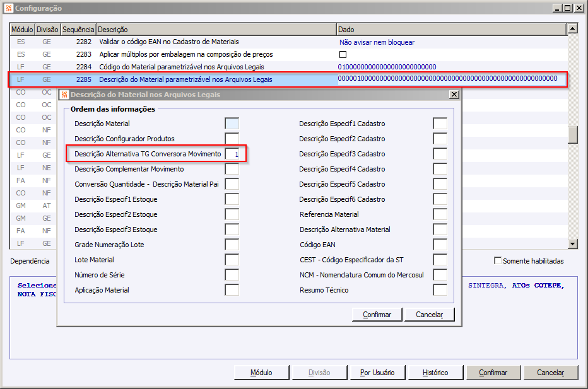The height and width of the screenshot is (389, 588).
Task: Click the grid scrollbar up arrow
Action: tap(572, 28)
